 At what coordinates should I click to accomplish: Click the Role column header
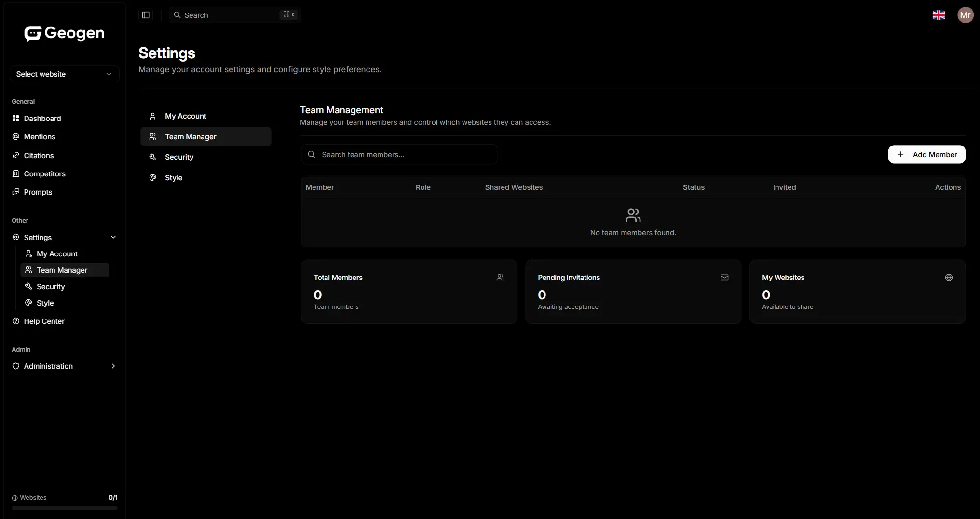pyautogui.click(x=423, y=187)
